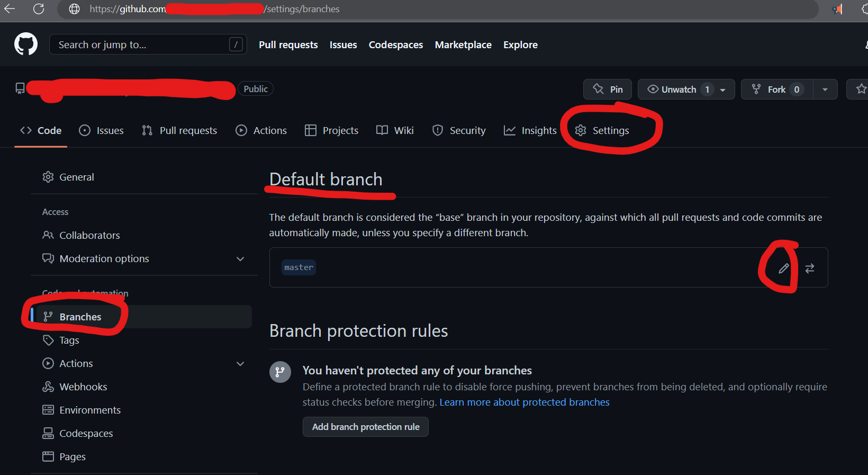This screenshot has width=868, height=475.
Task: Open Codespaces in the top navigation
Action: pos(396,45)
